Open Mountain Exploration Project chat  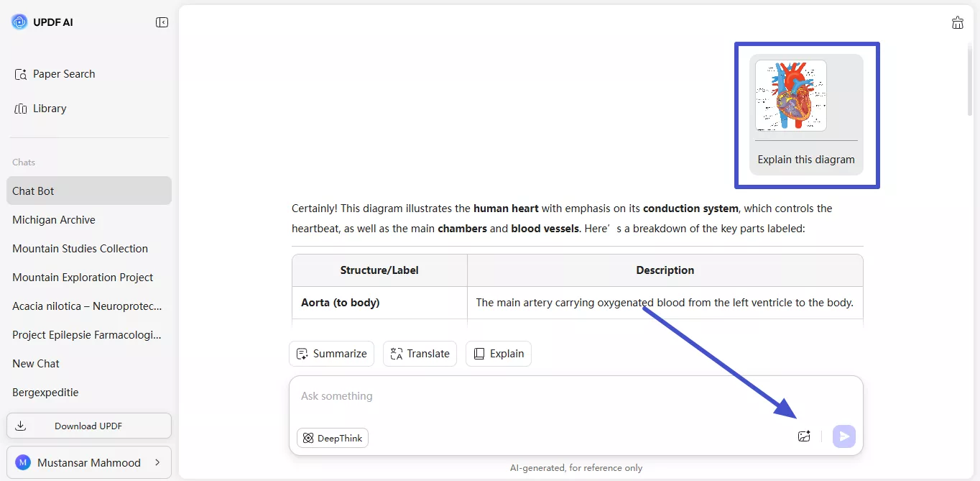pyautogui.click(x=83, y=278)
